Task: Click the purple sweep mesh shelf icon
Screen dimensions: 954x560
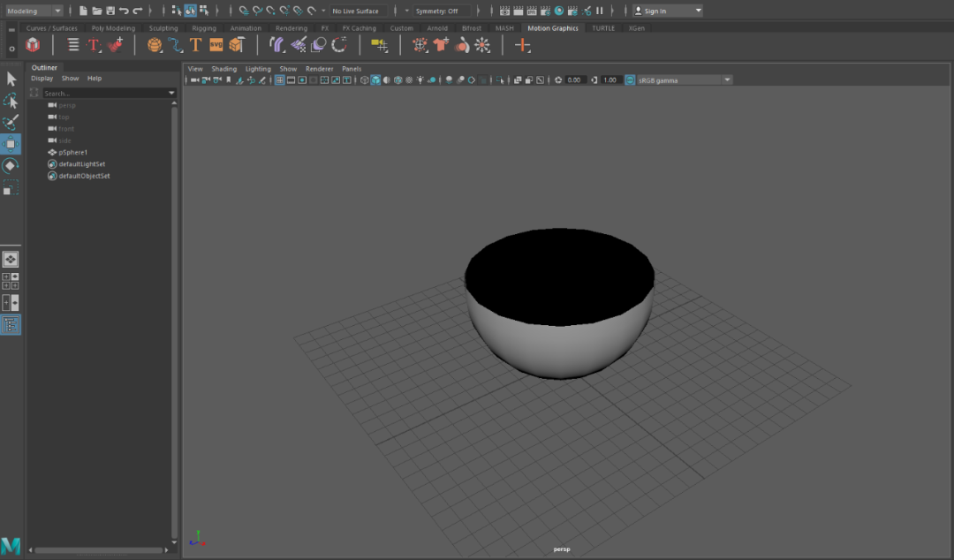Action: (x=277, y=45)
